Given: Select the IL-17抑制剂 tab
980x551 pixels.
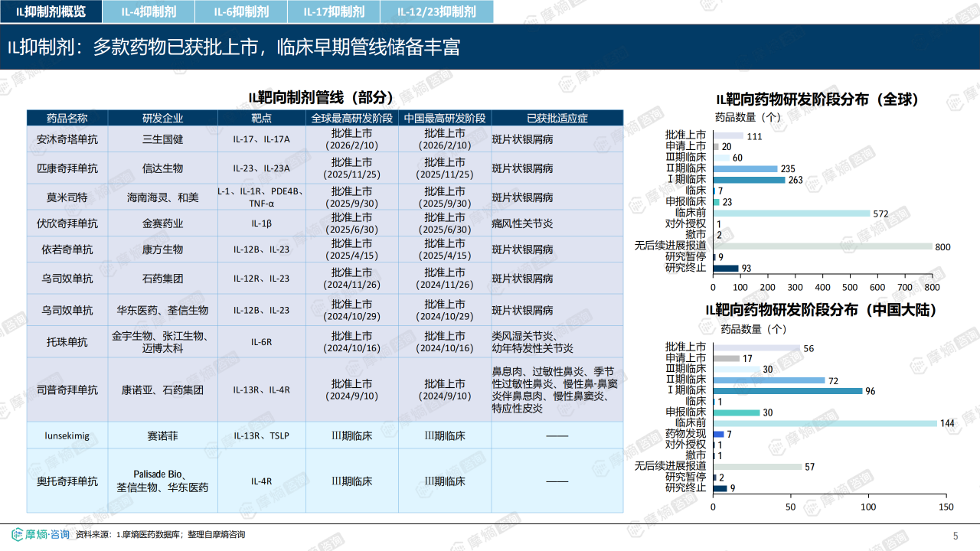Looking at the screenshot, I should [x=334, y=11].
